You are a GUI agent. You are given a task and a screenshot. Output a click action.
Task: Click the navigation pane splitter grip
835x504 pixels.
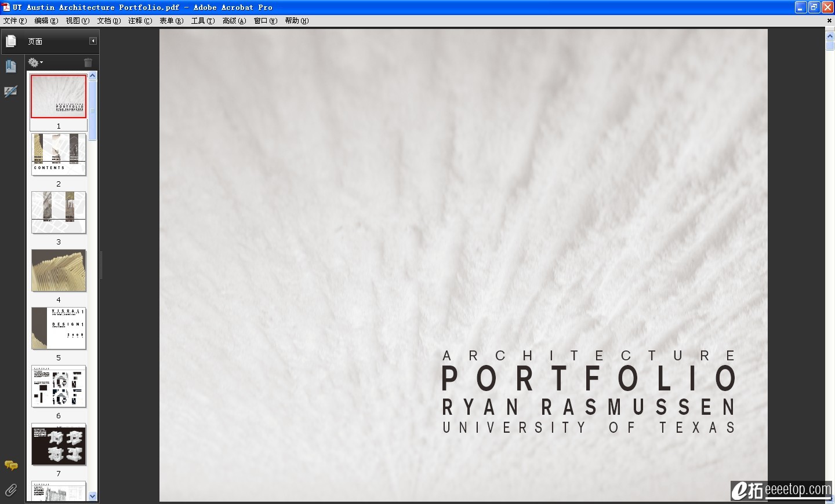101,265
